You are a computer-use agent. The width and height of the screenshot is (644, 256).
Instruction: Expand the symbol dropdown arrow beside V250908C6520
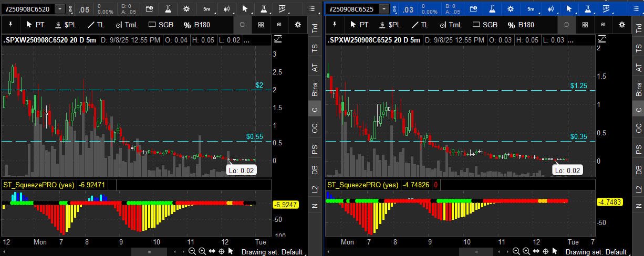[x=60, y=9]
